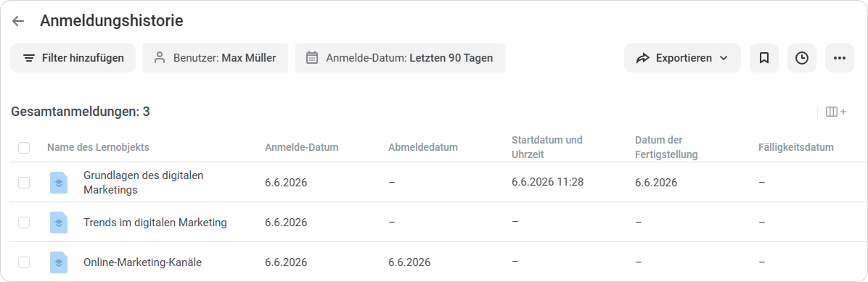Check the Grundlagen des digitalen Marketings row
868x282 pixels.
click(24, 183)
